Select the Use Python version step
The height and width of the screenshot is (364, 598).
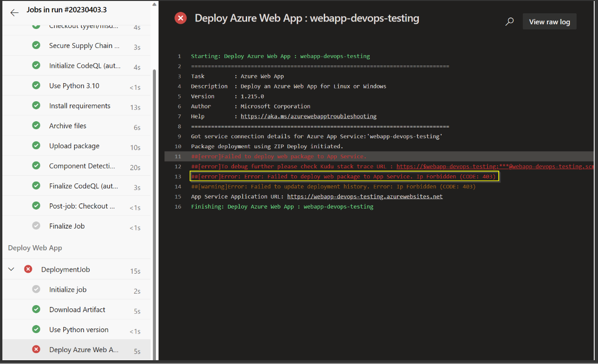(x=77, y=329)
